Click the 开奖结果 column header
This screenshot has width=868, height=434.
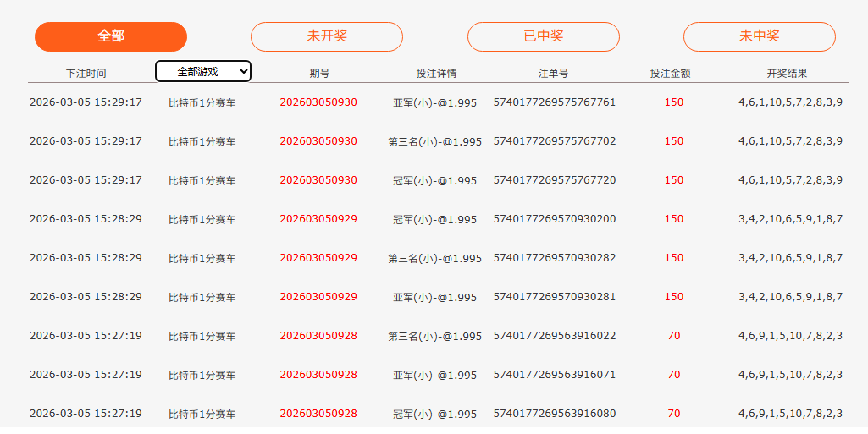click(x=787, y=73)
